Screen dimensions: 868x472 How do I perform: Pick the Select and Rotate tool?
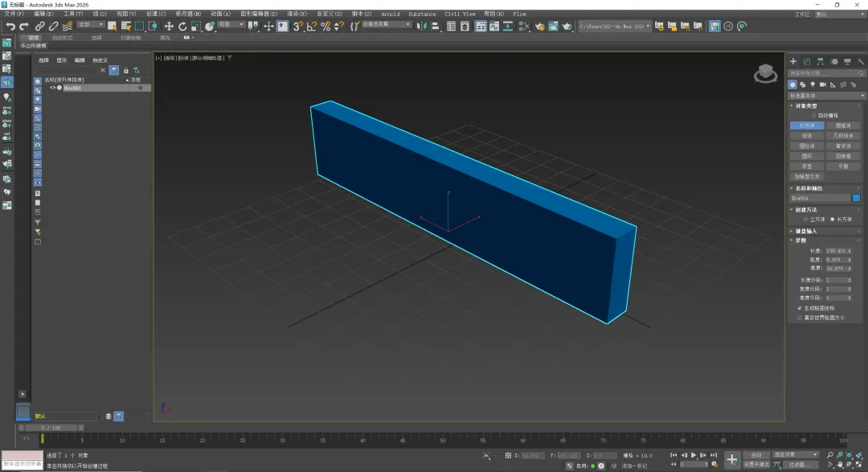pos(182,26)
